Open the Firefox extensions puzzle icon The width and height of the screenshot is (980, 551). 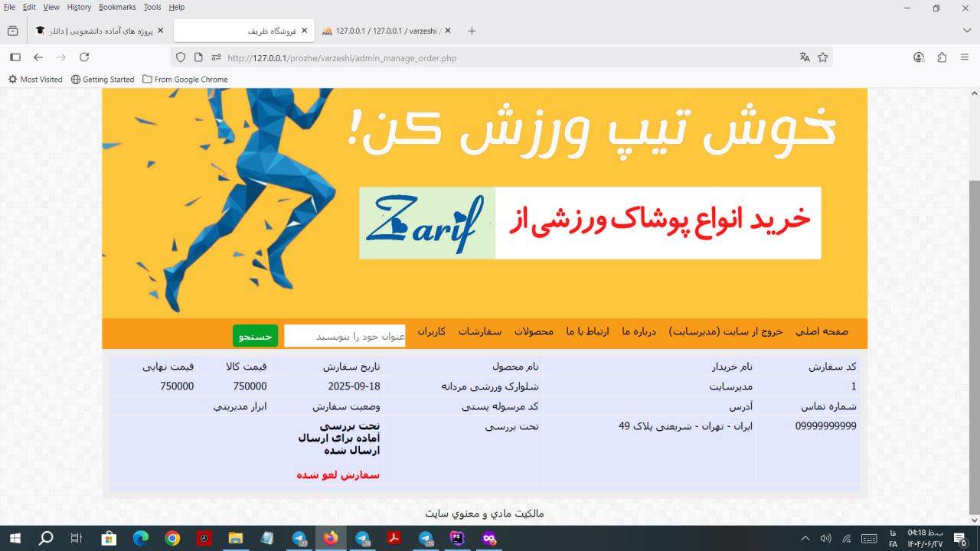(x=942, y=57)
